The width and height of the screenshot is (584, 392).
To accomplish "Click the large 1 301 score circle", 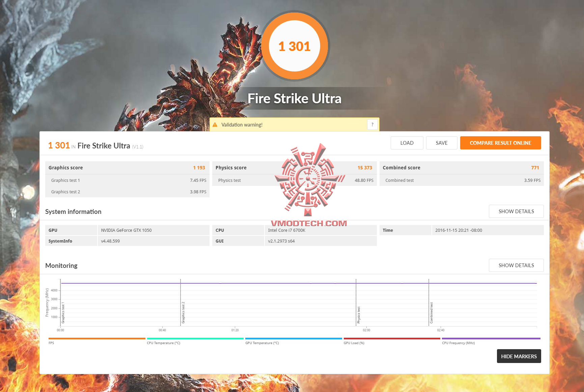I will (295, 46).
